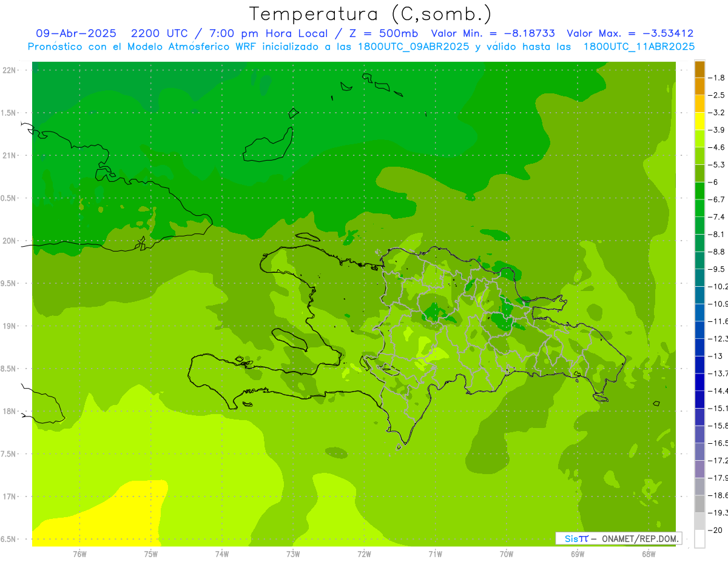
Task: Click the '-8.8' colorbar value
Action: pyautogui.click(x=716, y=252)
